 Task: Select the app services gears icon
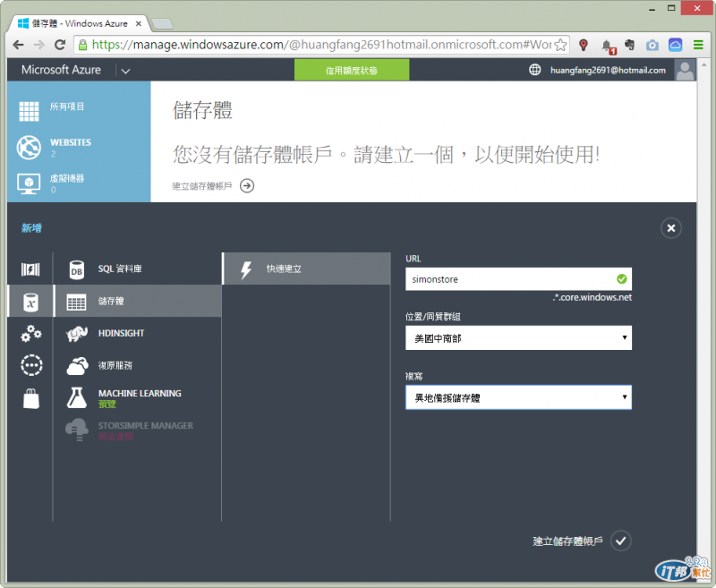tap(30, 333)
